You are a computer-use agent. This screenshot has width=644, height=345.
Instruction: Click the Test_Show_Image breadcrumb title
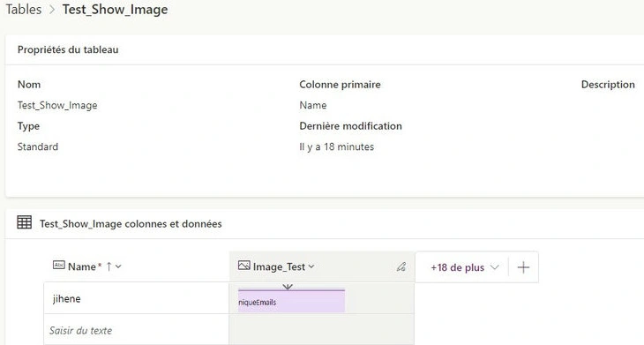coord(115,10)
